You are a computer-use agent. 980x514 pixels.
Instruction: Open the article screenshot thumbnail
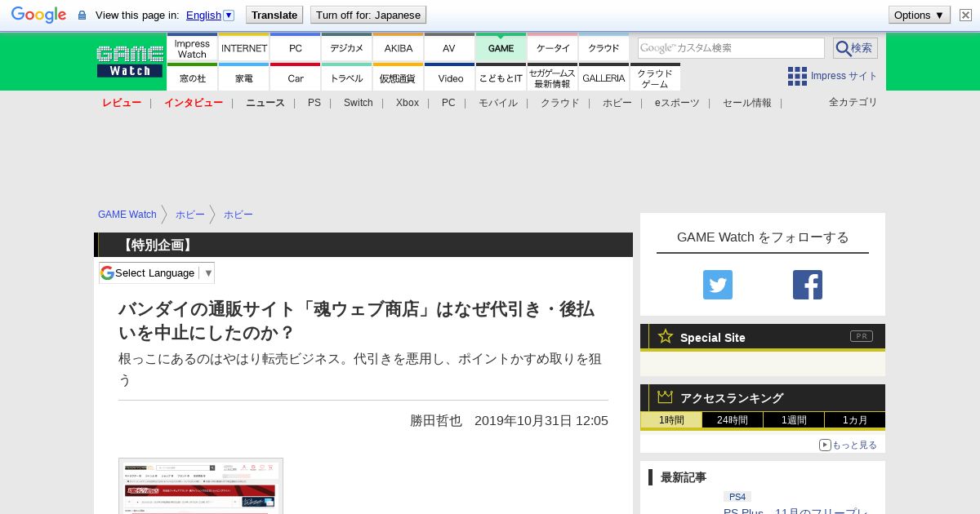click(x=201, y=486)
